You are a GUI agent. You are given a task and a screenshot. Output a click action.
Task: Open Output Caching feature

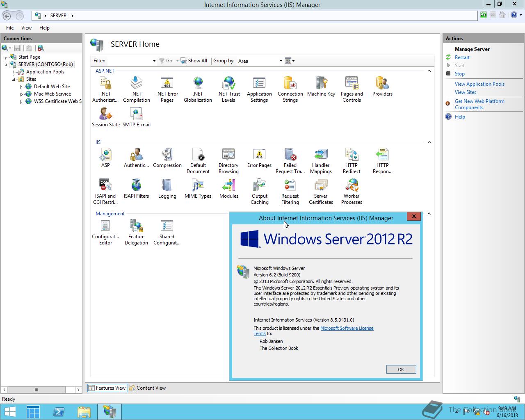coord(259,192)
